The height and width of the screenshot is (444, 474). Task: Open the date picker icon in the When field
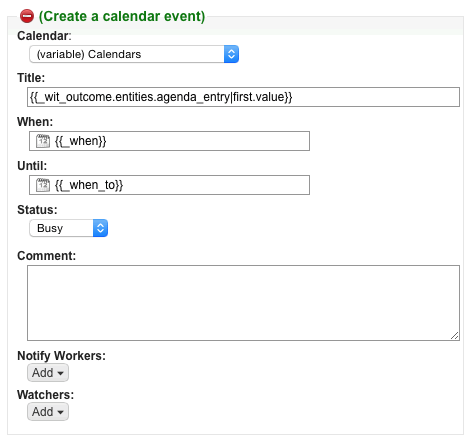tap(43, 141)
